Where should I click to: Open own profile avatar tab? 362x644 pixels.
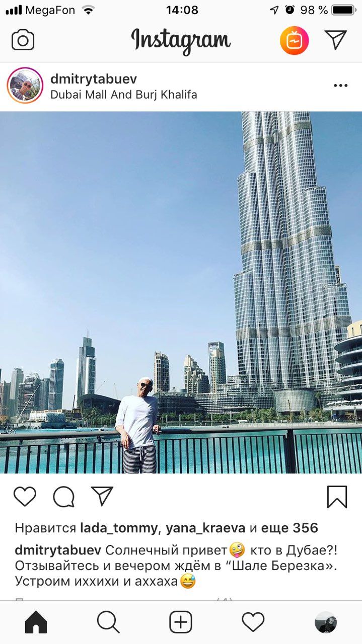point(326,623)
